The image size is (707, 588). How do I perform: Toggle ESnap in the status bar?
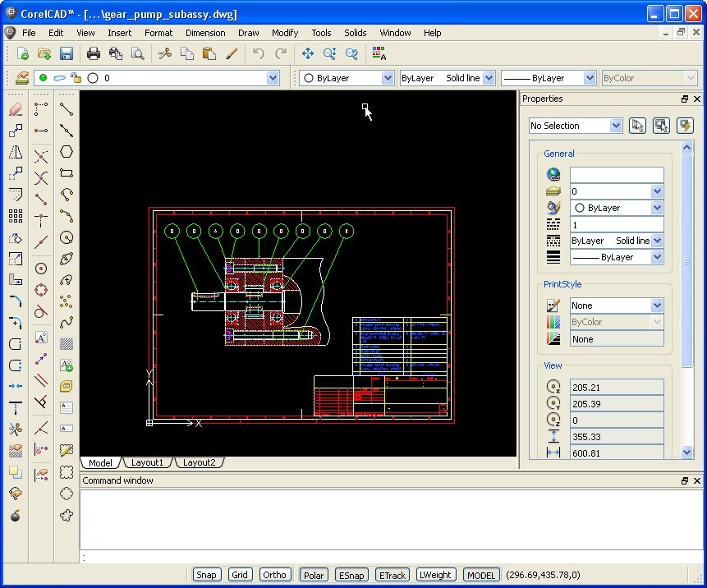[x=351, y=575]
